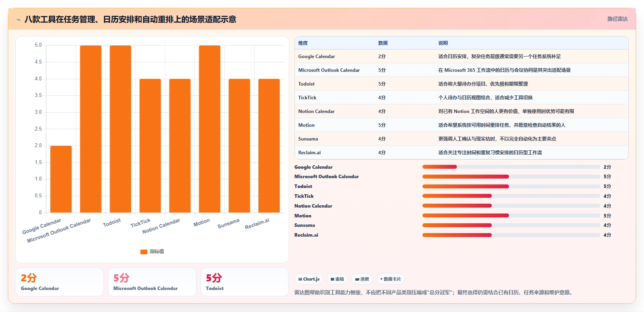Screen dimensions: 644x312
Task: Toggle the 指标值 legend color swatch
Action: coord(144,252)
